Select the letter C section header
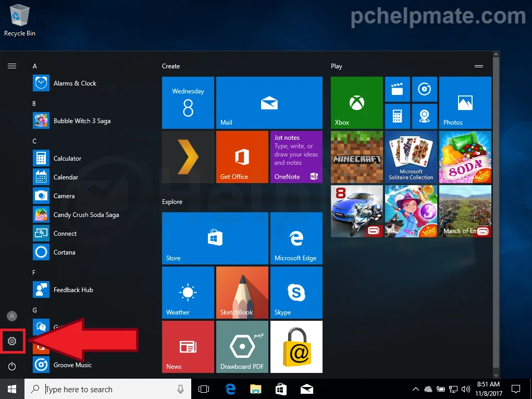The image size is (532, 399). tap(34, 141)
